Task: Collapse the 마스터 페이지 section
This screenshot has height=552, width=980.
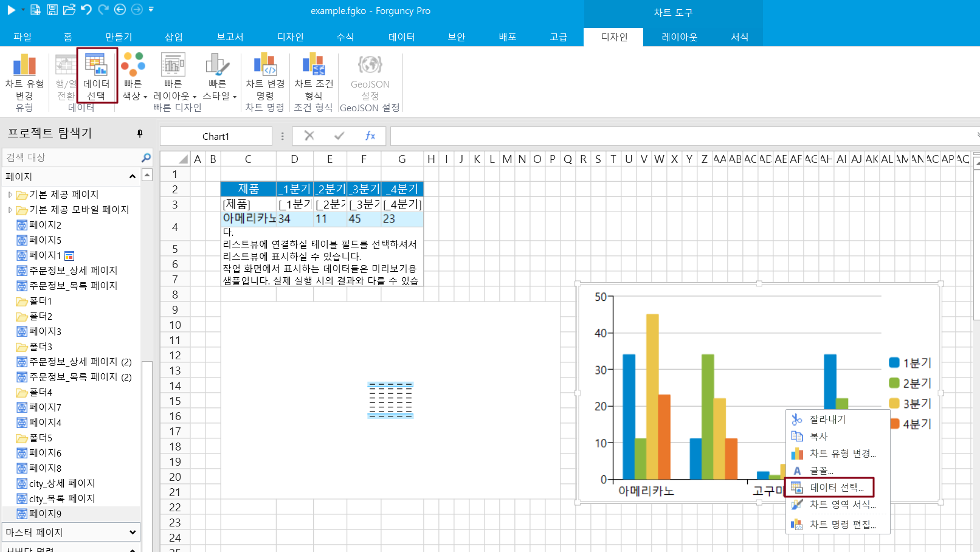Action: 133,533
